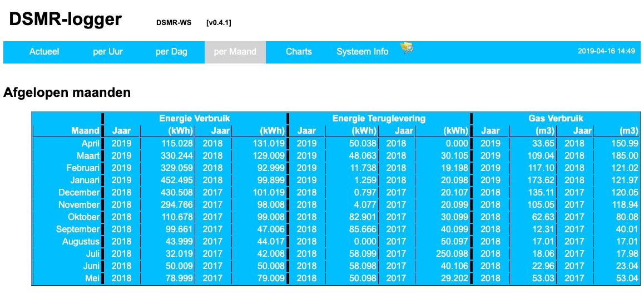The height and width of the screenshot is (293, 644).
Task: Select the per Dag tab
Action: tap(171, 52)
